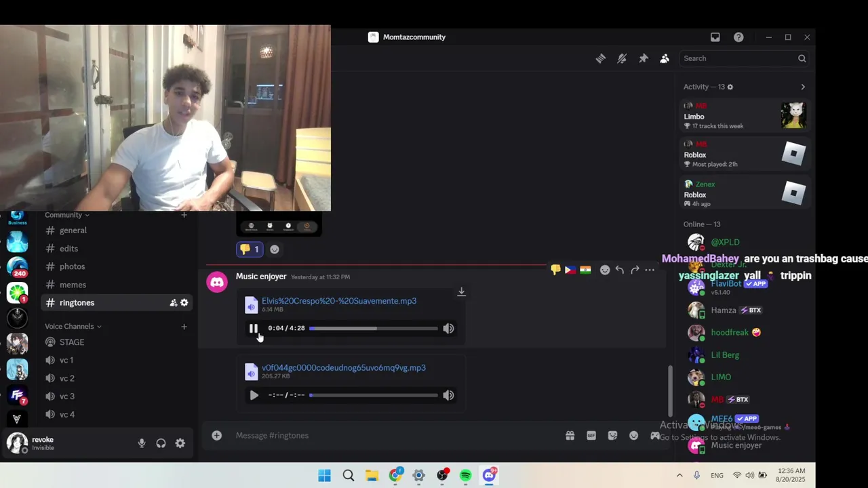React with the India flag emoji
This screenshot has height=488, width=868.
[585, 270]
